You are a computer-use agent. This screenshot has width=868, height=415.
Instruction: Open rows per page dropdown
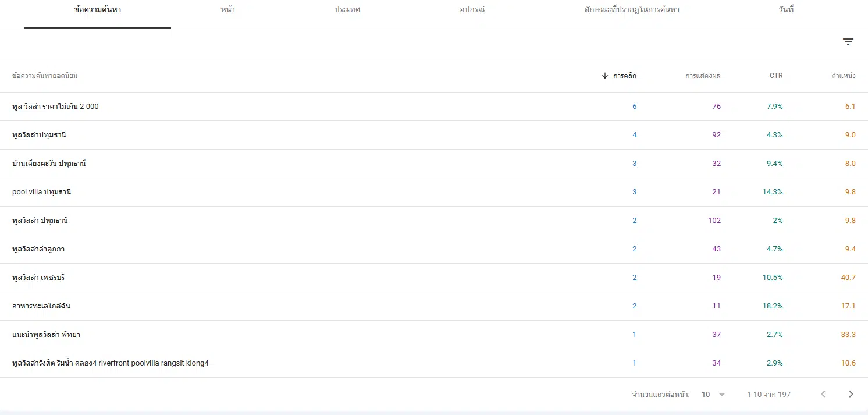click(713, 394)
